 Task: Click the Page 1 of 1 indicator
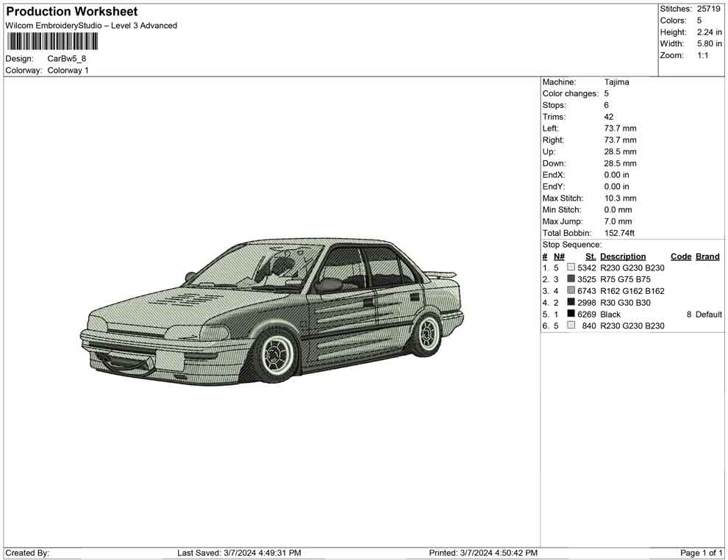[x=701, y=553]
